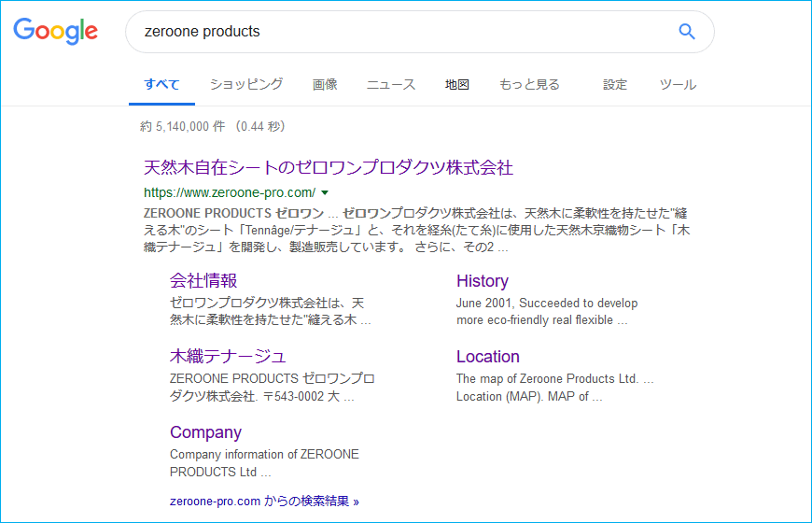Open the 天然木自在シートのゼロワンプロダクツ株式会社 result title
Viewport: 812px width, 523px height.
[x=329, y=167]
